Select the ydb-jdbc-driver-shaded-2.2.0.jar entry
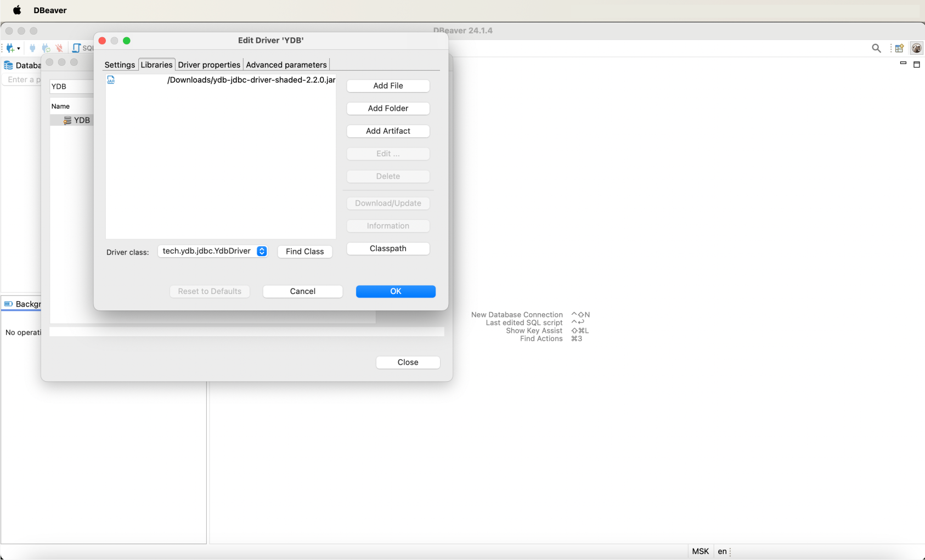This screenshot has width=925, height=560. click(251, 80)
